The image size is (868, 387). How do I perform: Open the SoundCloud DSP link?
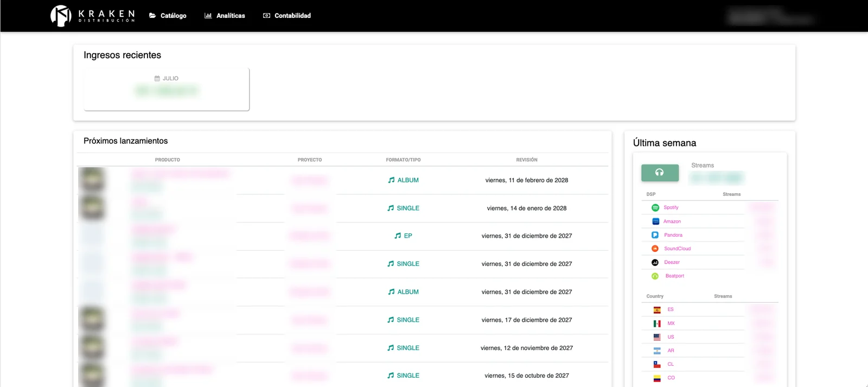point(678,249)
